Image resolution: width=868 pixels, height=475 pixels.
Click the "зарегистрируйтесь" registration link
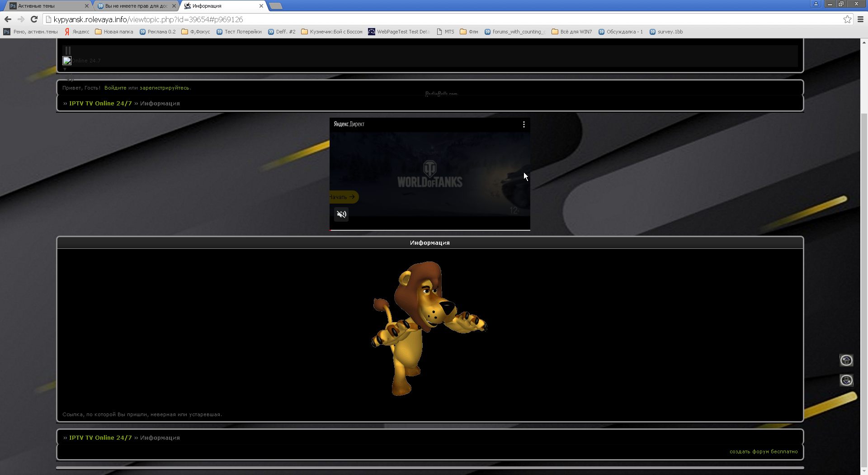pos(164,88)
